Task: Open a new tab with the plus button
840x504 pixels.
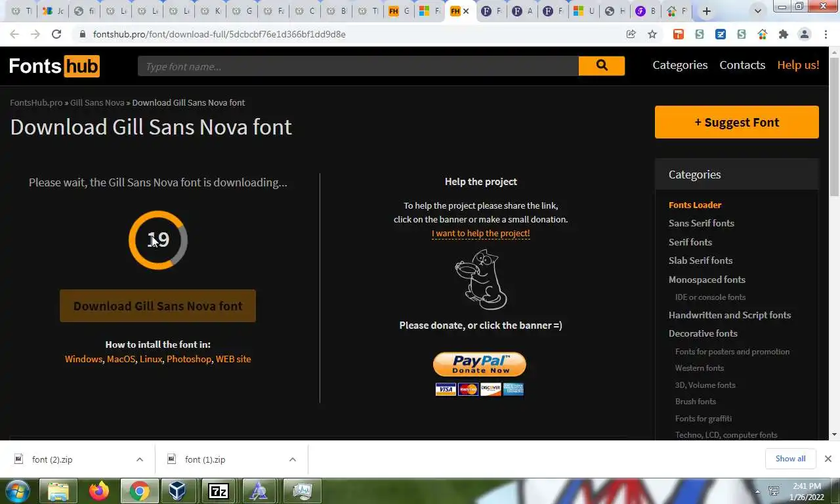Action: [x=707, y=11]
